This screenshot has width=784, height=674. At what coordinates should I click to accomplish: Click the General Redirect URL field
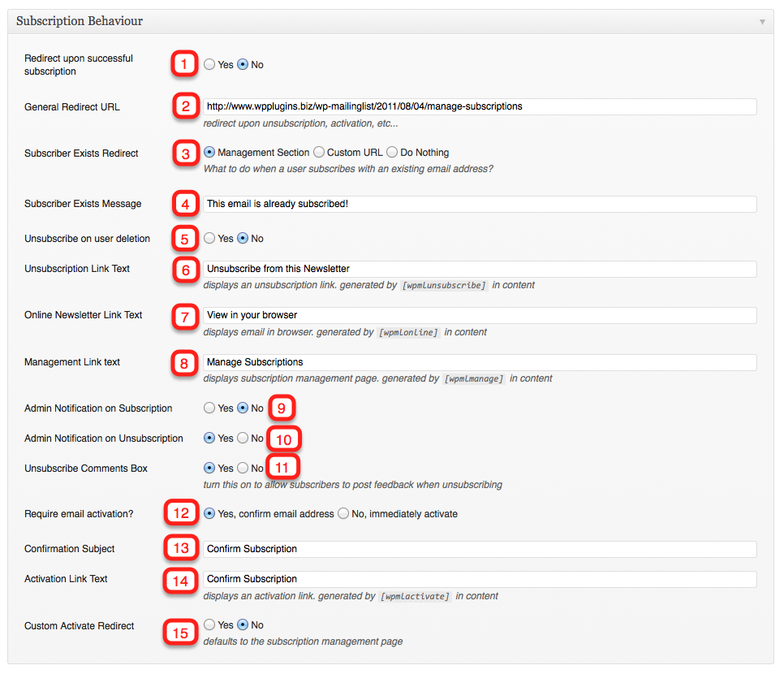tap(480, 106)
